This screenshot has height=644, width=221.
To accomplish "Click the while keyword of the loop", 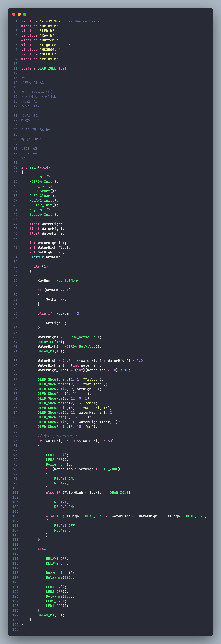I will pos(35,267).
